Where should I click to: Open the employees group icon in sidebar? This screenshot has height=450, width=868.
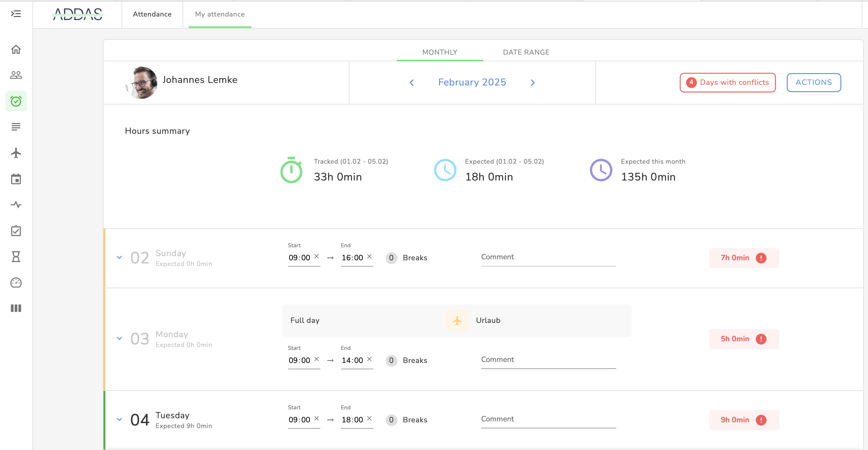[x=16, y=75]
